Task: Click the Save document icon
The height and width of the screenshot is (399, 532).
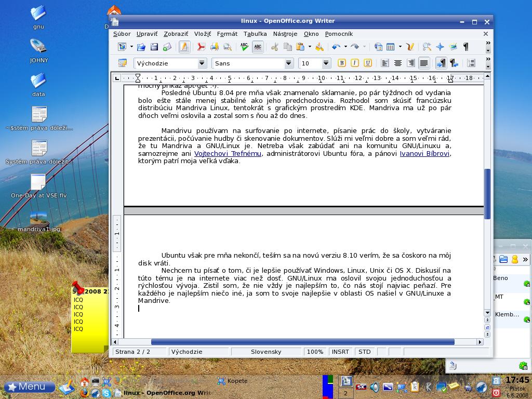Action: (x=154, y=47)
